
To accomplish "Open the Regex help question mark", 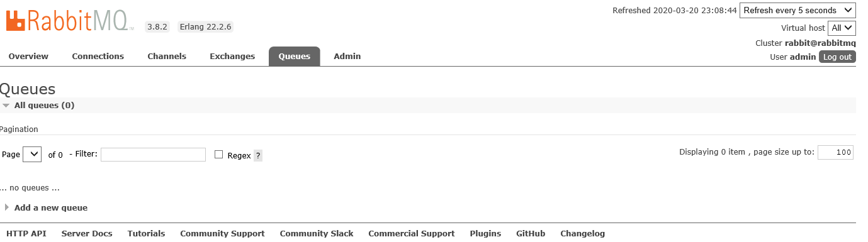I will pyautogui.click(x=258, y=155).
